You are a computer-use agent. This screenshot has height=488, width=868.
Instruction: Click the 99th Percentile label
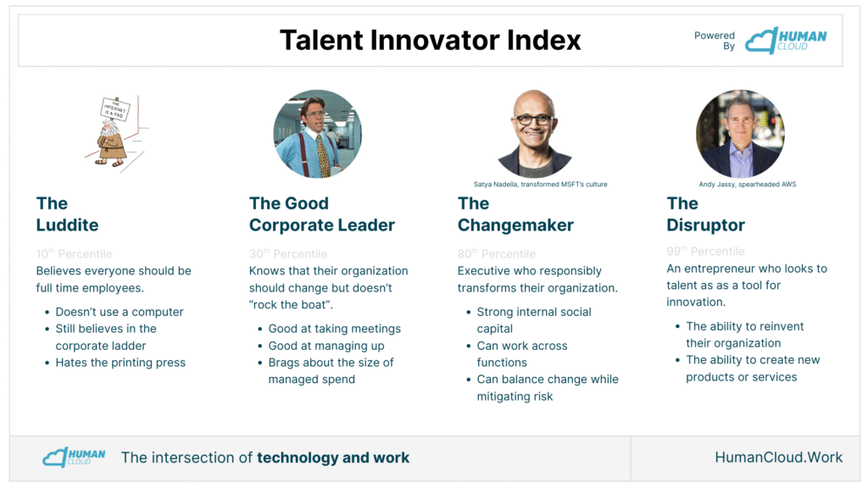tap(705, 251)
